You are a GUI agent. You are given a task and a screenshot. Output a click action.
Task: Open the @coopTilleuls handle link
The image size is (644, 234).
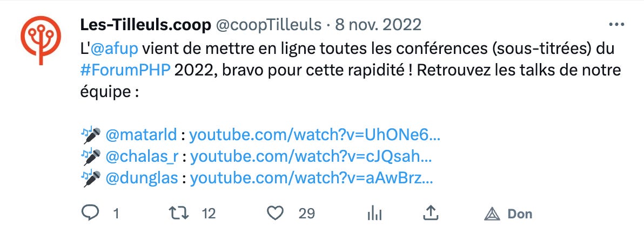(269, 25)
